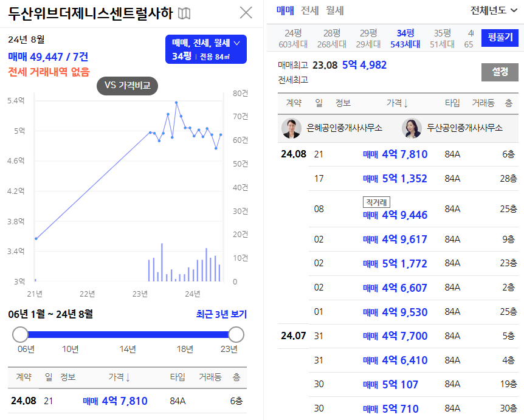This screenshot has width=524, height=420.
Task: Click the 24.07 month label
Action: coord(294,336)
